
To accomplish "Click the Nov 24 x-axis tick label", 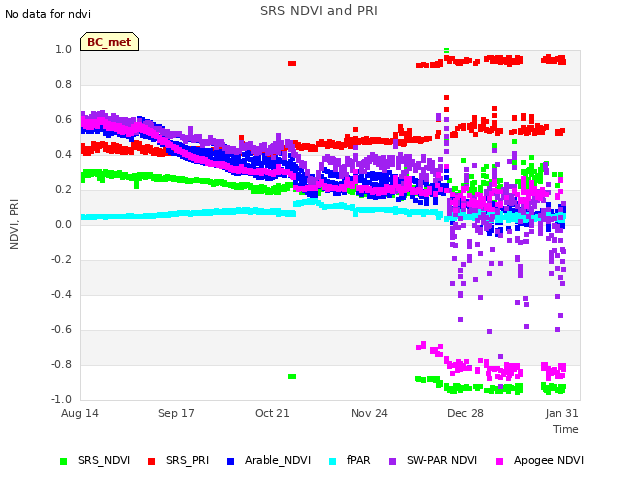I will 369,413.
